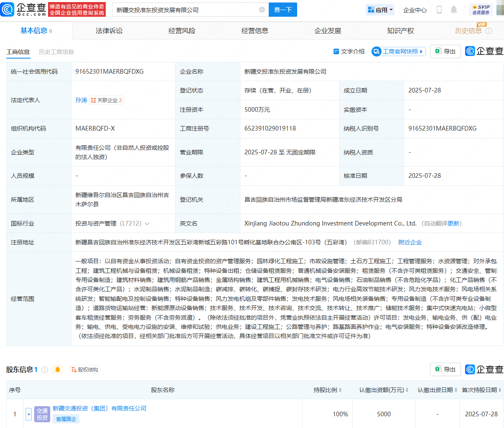Viewport: 504px width, 428px height.
Task: Open the SVIP member service badge
Action: click(x=481, y=10)
